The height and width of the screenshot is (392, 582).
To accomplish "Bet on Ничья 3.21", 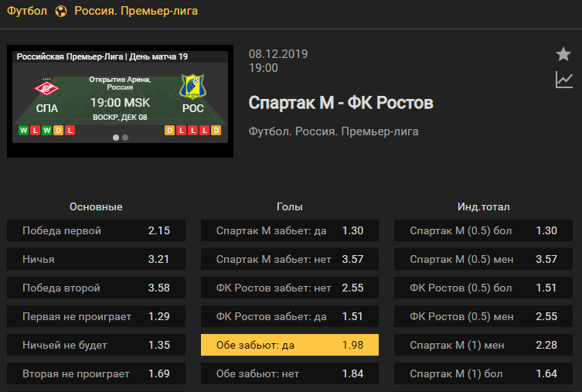I will [96, 259].
